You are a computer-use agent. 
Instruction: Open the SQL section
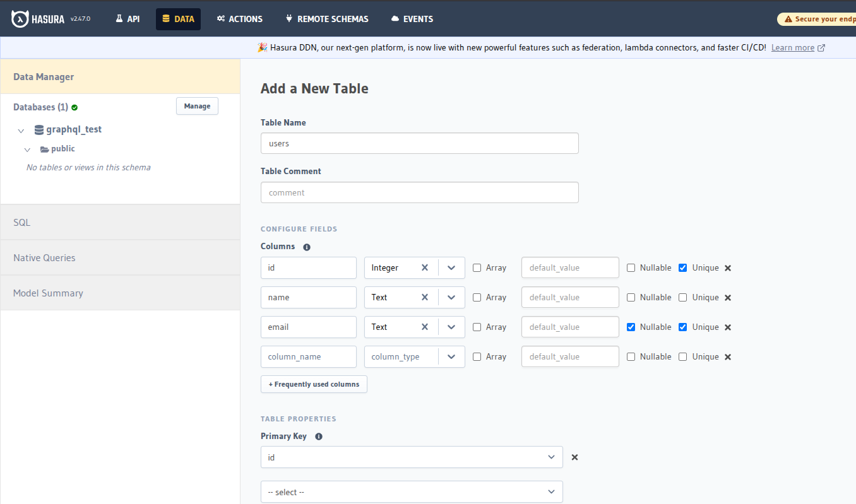click(120, 222)
